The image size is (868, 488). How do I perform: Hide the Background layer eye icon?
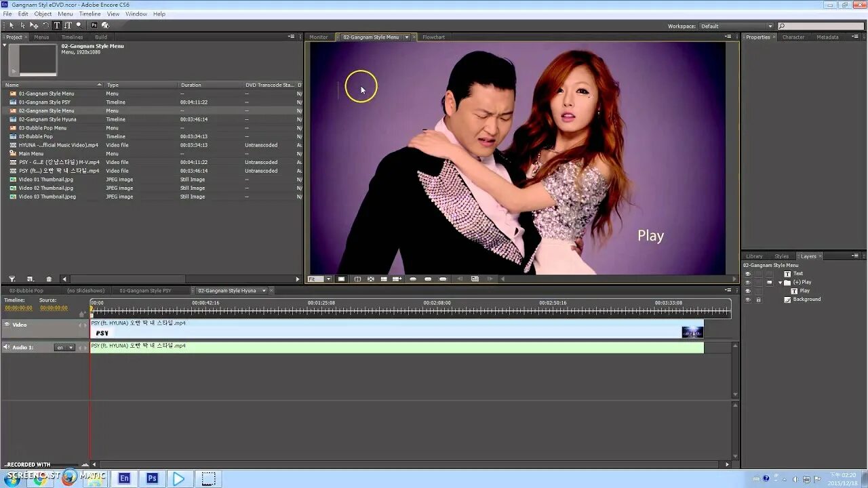click(x=748, y=300)
